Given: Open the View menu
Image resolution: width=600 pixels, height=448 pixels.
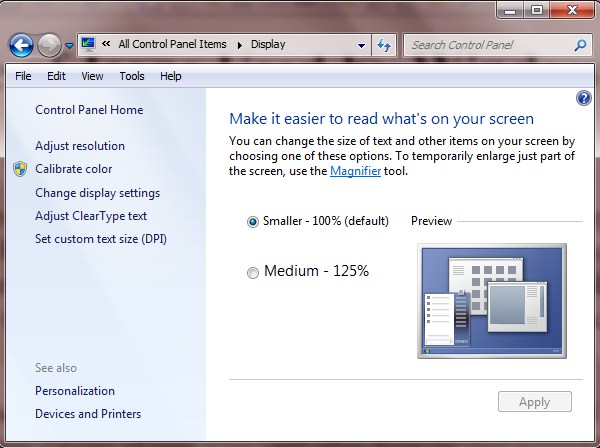Looking at the screenshot, I should pyautogui.click(x=92, y=76).
